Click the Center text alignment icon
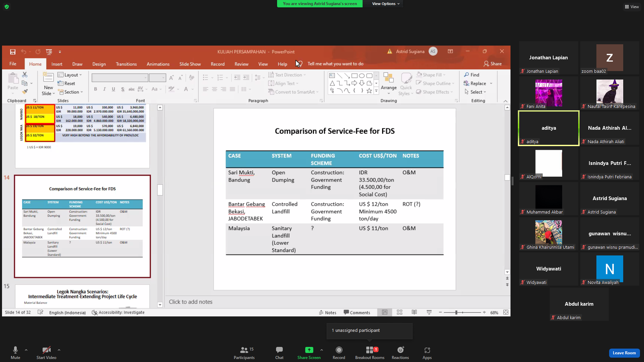The image size is (644, 362). pyautogui.click(x=214, y=89)
